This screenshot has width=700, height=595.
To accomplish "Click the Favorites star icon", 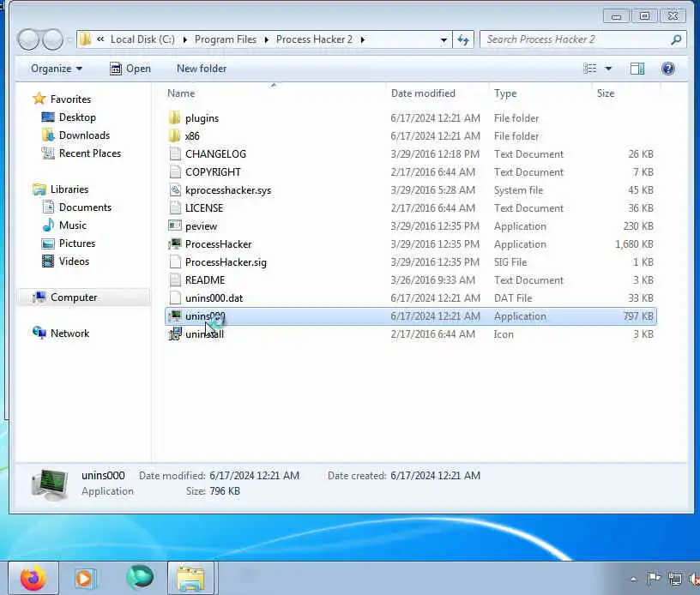I will pyautogui.click(x=39, y=99).
